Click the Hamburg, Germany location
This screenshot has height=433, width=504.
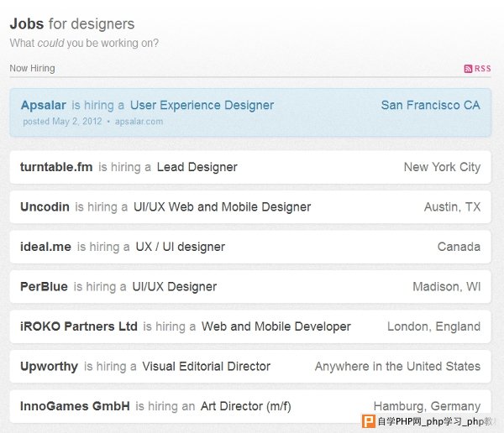[427, 406]
